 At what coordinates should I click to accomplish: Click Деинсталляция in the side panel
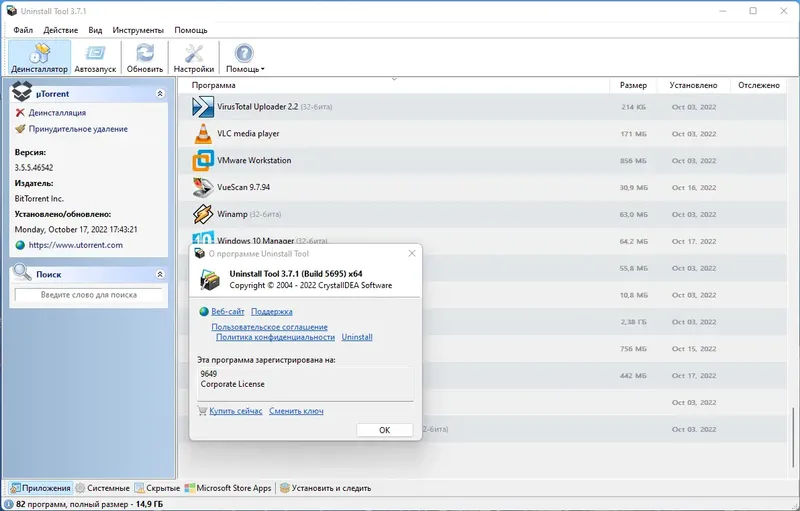pyautogui.click(x=57, y=113)
